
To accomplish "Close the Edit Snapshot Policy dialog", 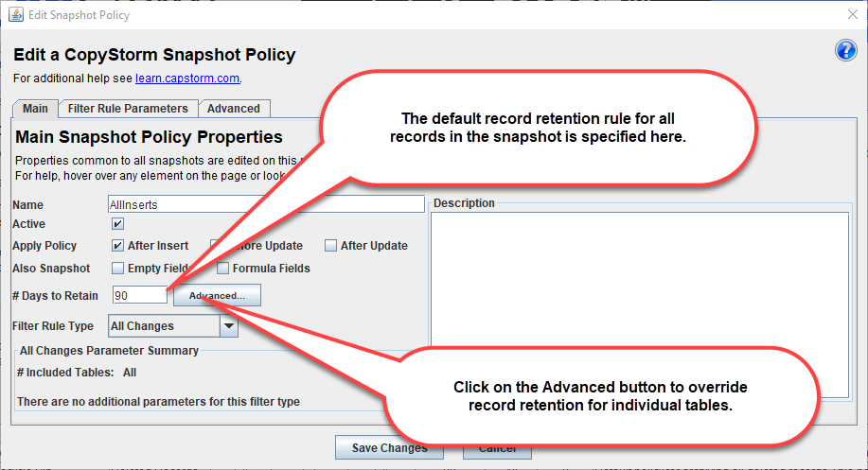I will [853, 14].
